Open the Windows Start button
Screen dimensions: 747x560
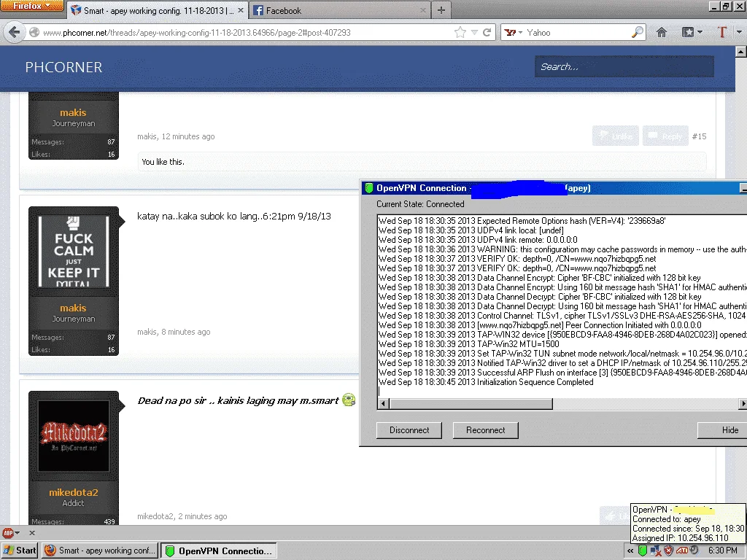tap(19, 551)
